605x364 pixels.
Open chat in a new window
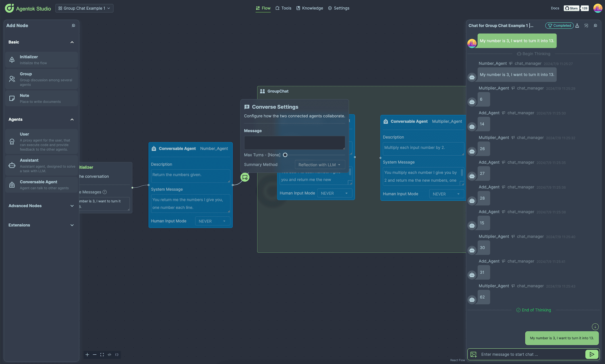point(586,25)
